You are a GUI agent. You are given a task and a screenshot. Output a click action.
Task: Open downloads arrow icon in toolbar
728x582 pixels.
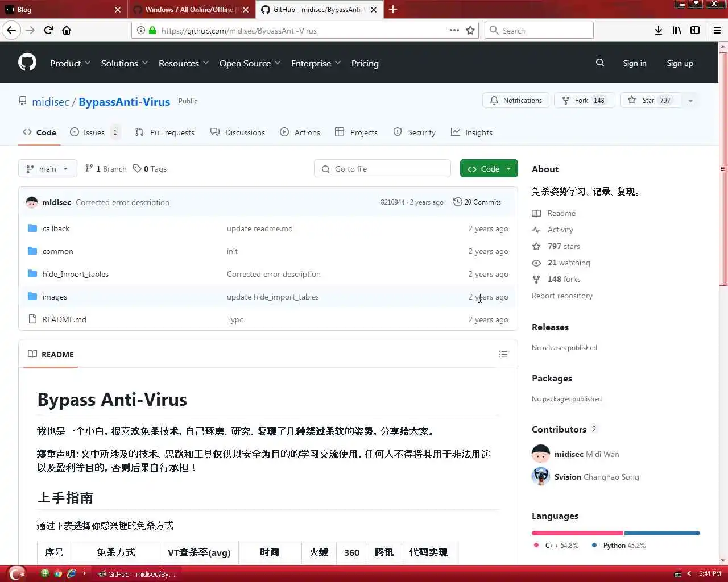click(659, 30)
